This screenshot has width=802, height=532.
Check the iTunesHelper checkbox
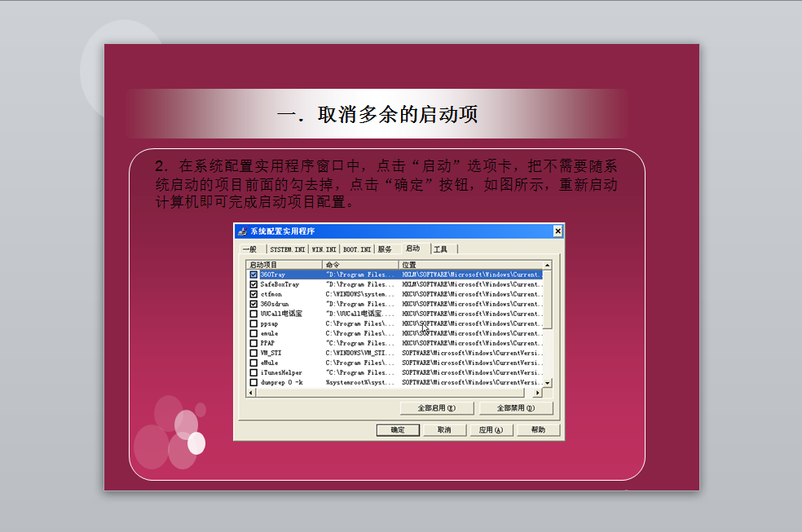pyautogui.click(x=253, y=372)
